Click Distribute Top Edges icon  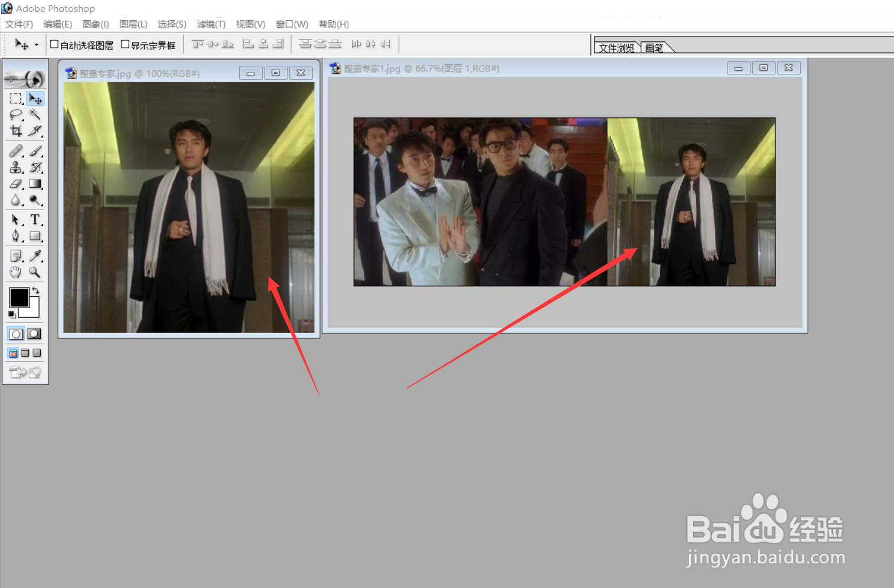(x=305, y=44)
